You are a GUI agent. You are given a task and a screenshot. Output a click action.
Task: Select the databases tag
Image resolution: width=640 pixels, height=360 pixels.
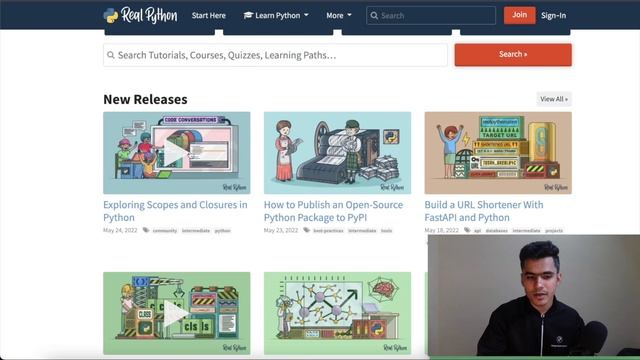coord(497,231)
